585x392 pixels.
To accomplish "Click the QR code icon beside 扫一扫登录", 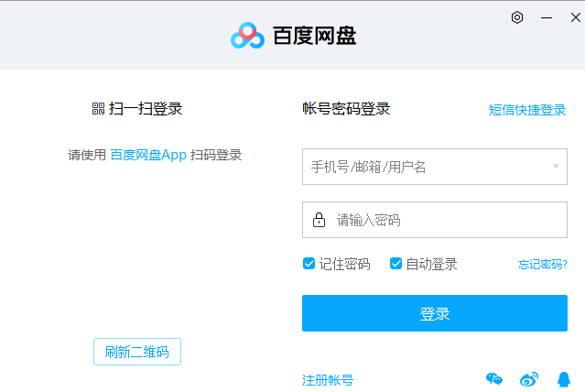I will pos(98,109).
